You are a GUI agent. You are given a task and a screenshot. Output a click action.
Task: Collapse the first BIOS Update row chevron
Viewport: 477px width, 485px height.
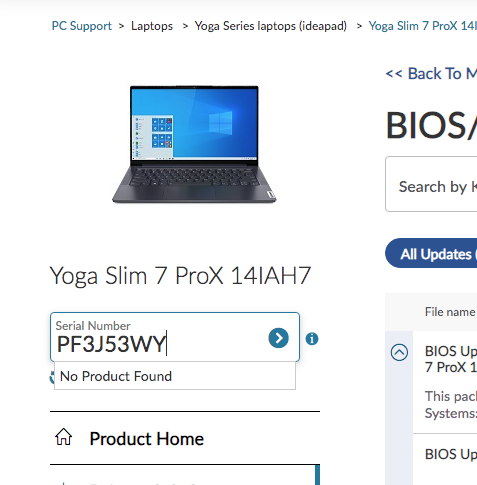pos(399,352)
